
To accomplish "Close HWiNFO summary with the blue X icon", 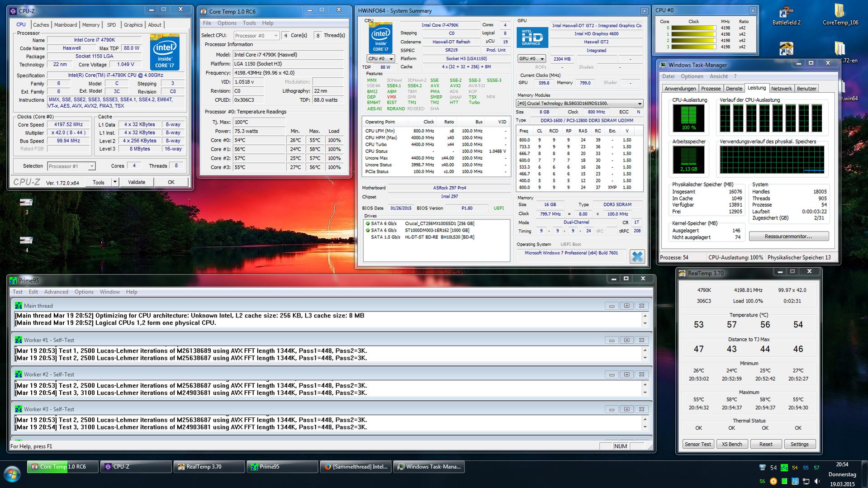I will click(637, 256).
